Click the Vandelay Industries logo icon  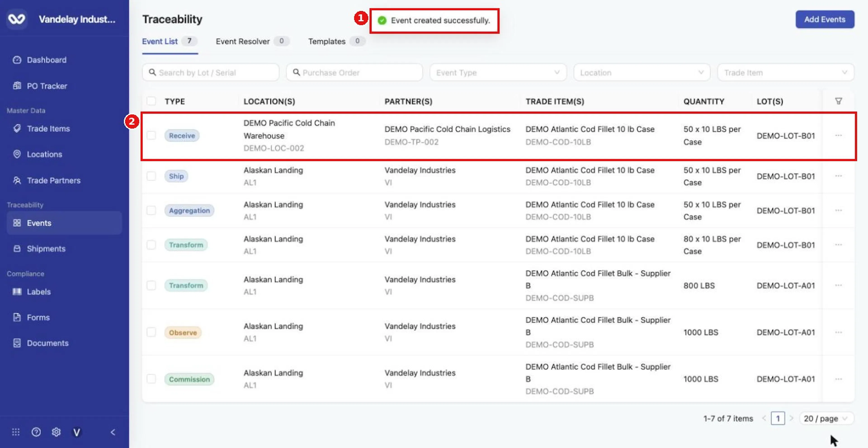pos(17,19)
